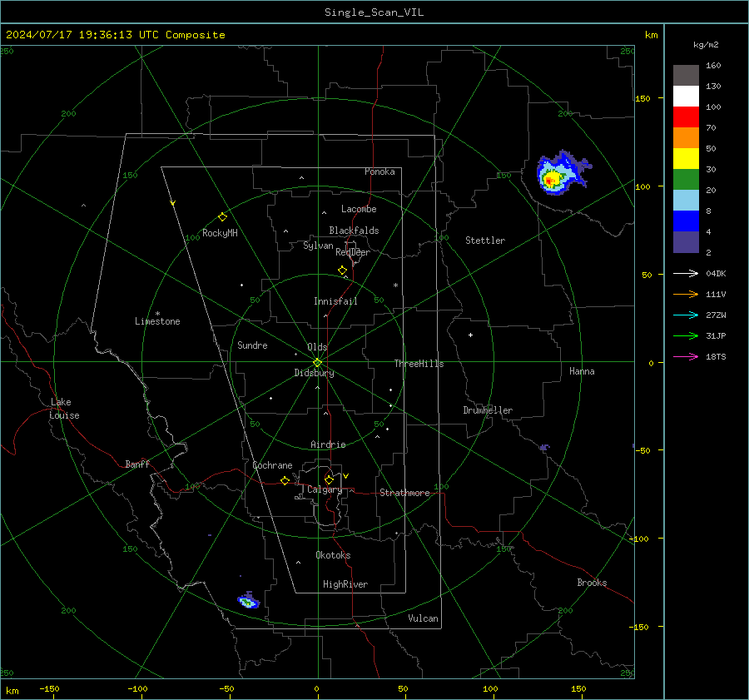Click the Ponoka town label
749x700 pixels.
(379, 171)
